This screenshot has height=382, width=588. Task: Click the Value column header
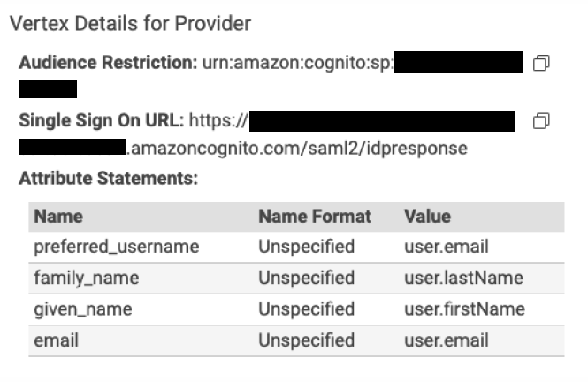pos(427,217)
